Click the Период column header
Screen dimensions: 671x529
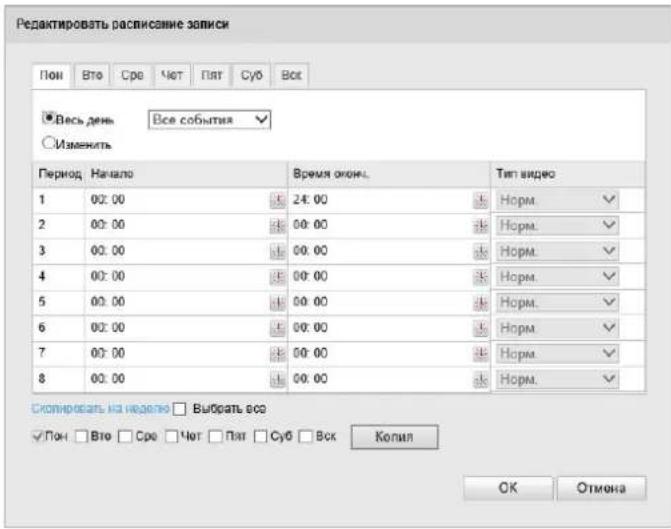point(60,174)
